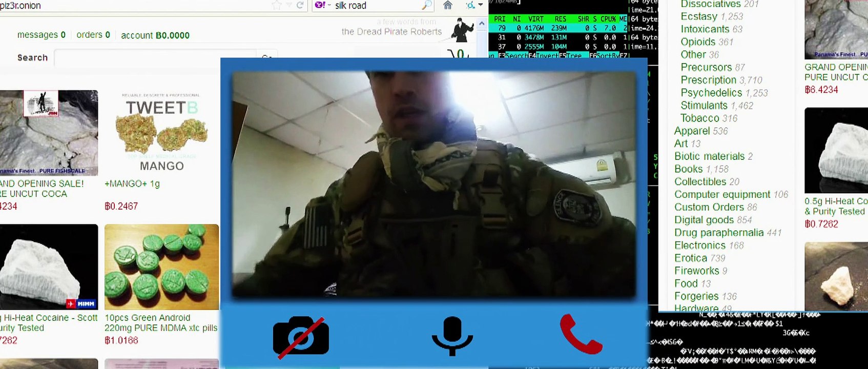868x369 pixels.
Task: Open account balance link
Action: coord(155,35)
